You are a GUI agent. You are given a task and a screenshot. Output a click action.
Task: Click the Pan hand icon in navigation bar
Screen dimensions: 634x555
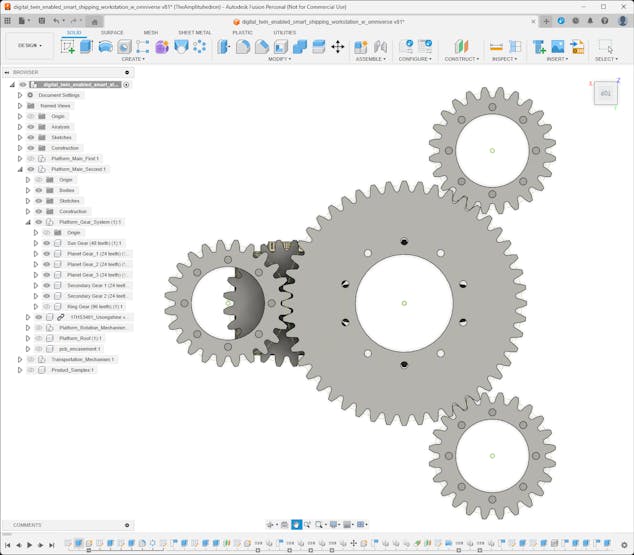click(296, 525)
